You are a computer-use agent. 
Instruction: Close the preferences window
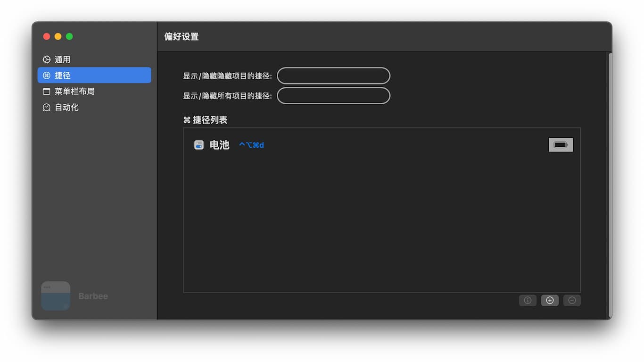[47, 36]
